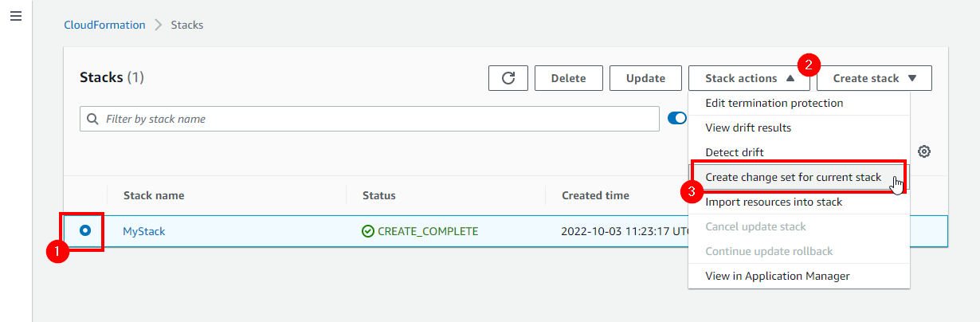
Task: Open table preferences gear icon
Action: [x=924, y=151]
